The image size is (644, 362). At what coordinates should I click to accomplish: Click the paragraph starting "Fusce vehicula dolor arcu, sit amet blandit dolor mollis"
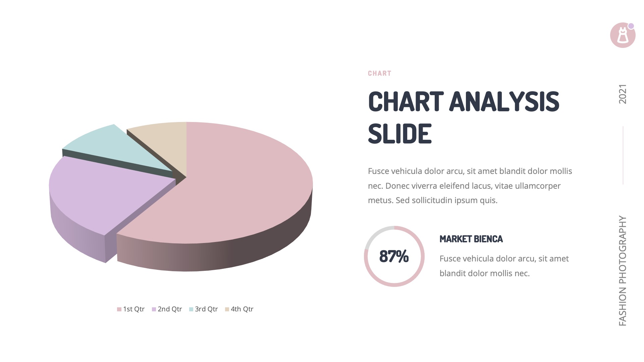pyautogui.click(x=470, y=186)
